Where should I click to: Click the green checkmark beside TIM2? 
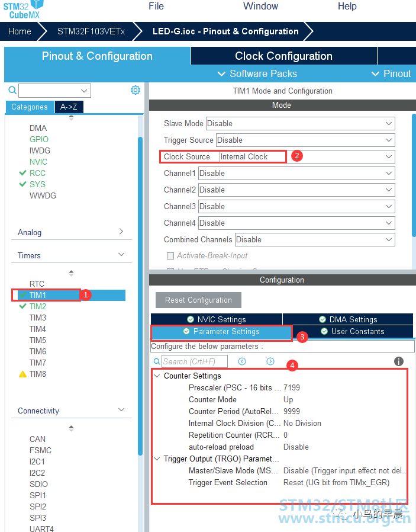(22, 306)
